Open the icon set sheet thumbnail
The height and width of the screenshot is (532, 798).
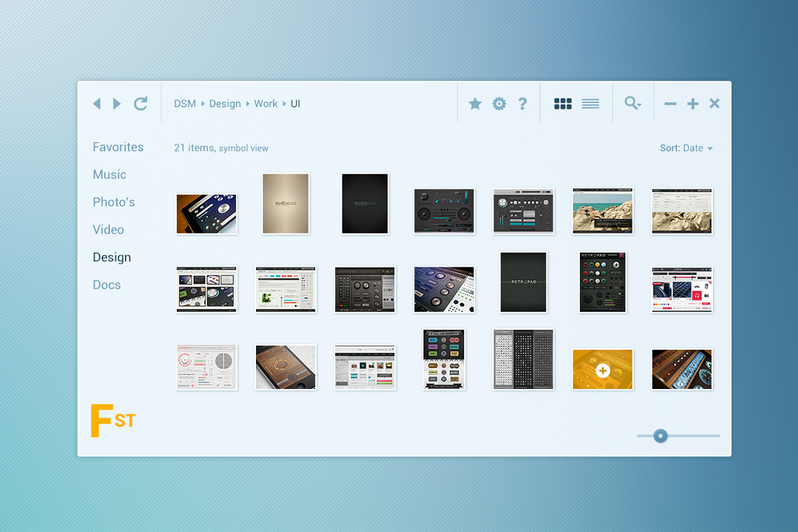click(x=523, y=359)
